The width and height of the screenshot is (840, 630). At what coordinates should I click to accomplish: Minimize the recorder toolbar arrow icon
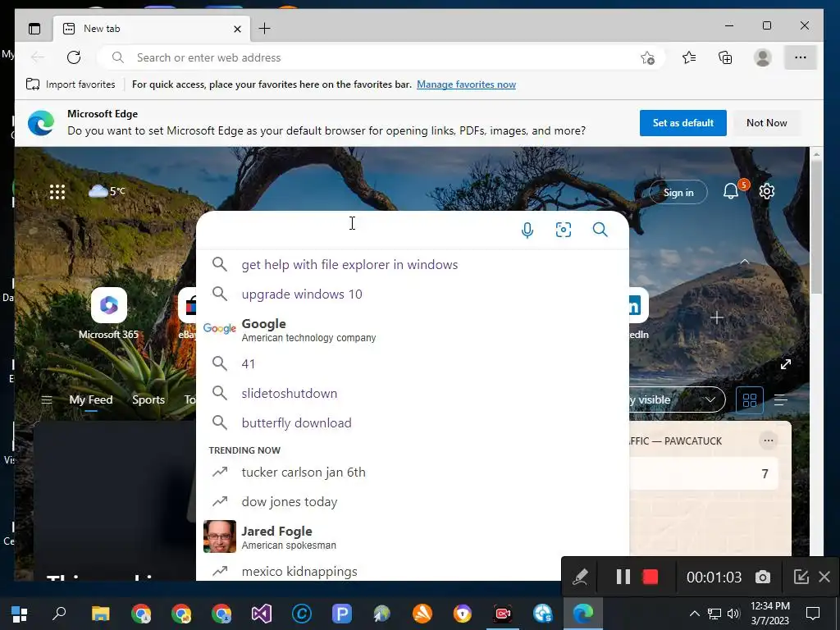tap(801, 577)
